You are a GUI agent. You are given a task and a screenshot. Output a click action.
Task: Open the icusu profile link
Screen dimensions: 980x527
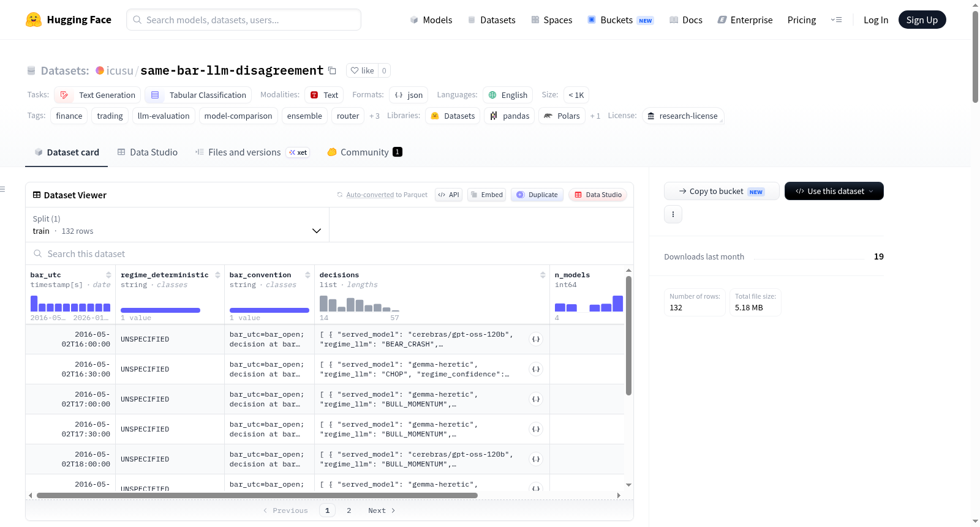point(120,70)
